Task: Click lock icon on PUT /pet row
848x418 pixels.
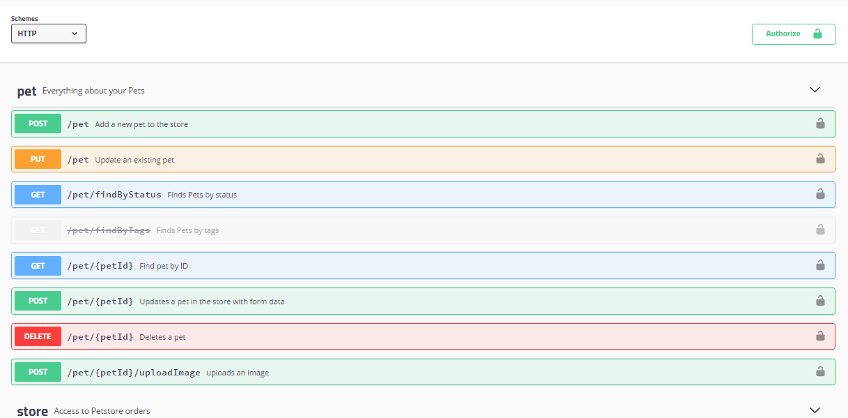Action: point(820,159)
